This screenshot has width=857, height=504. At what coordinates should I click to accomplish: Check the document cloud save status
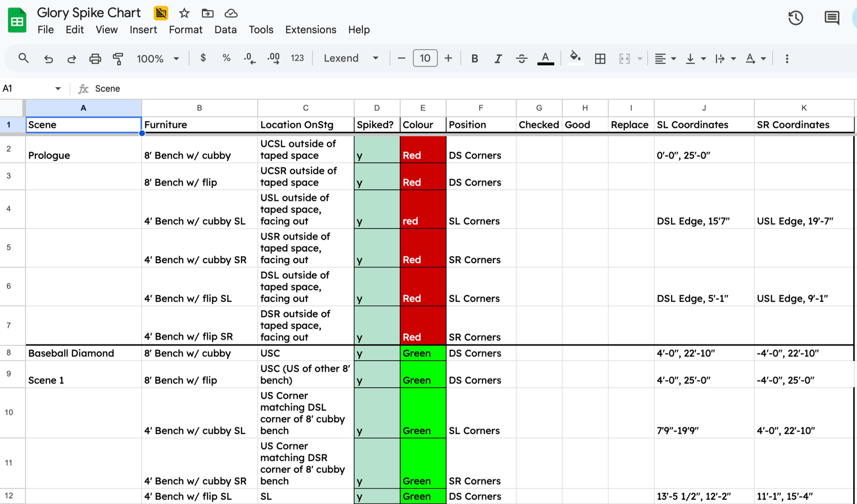point(231,13)
